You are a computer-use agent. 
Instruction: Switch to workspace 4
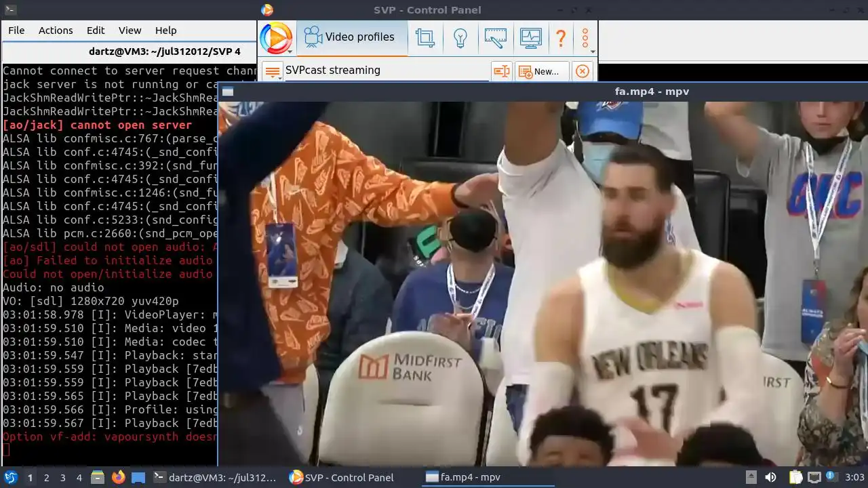coord(79,478)
